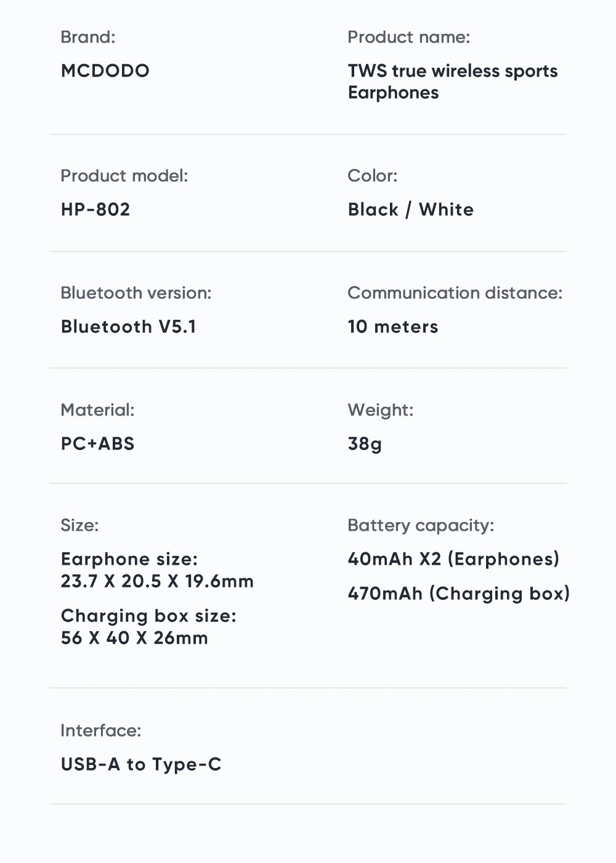Select the "Black / White" color value
The image size is (616, 863).
(x=410, y=210)
